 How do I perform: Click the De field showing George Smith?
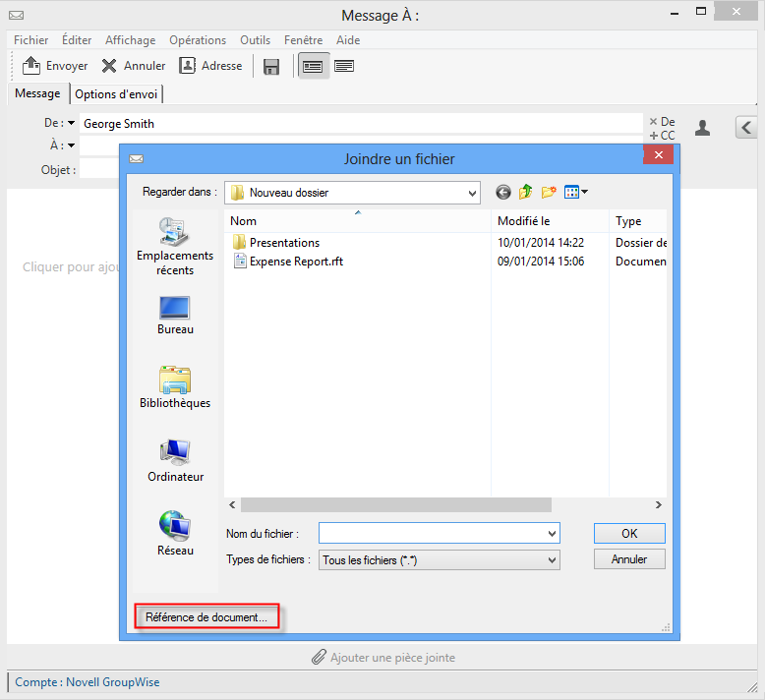361,124
